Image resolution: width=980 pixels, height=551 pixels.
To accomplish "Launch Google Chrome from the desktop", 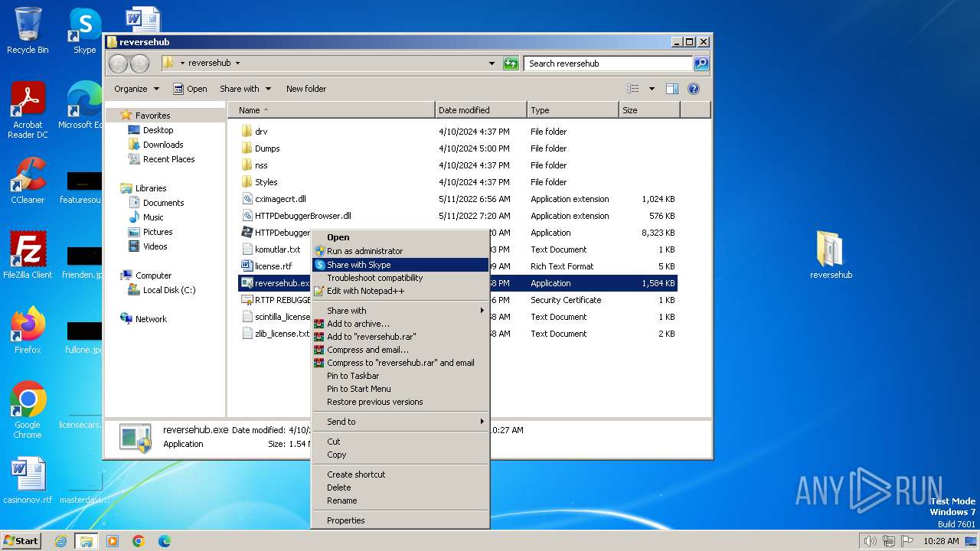I will pyautogui.click(x=28, y=410).
